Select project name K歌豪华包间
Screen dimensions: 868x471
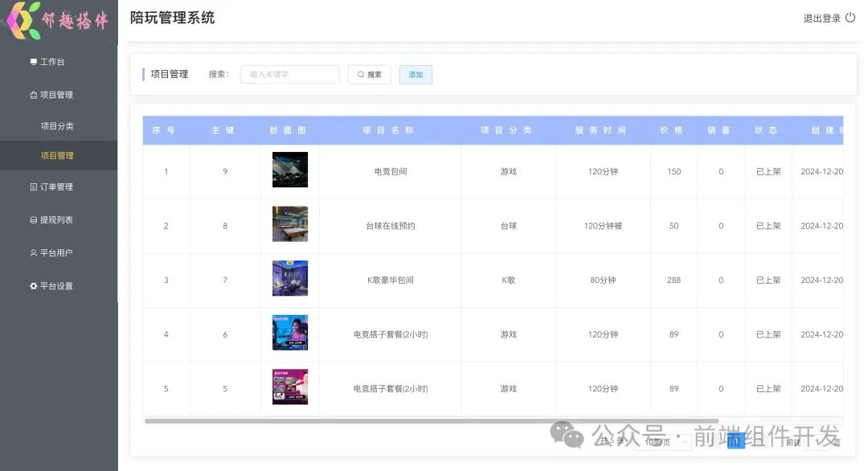tap(391, 280)
